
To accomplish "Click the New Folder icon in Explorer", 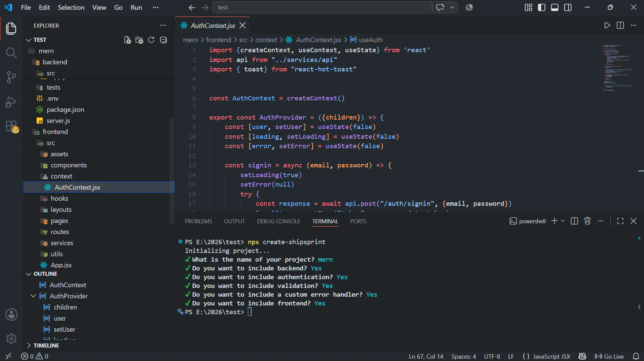I will (139, 40).
